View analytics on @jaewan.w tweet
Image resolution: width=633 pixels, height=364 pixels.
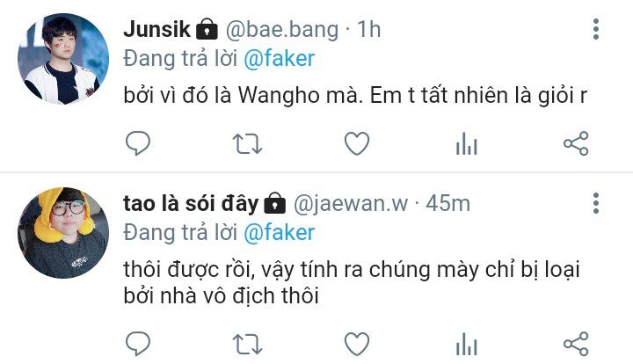click(x=467, y=345)
